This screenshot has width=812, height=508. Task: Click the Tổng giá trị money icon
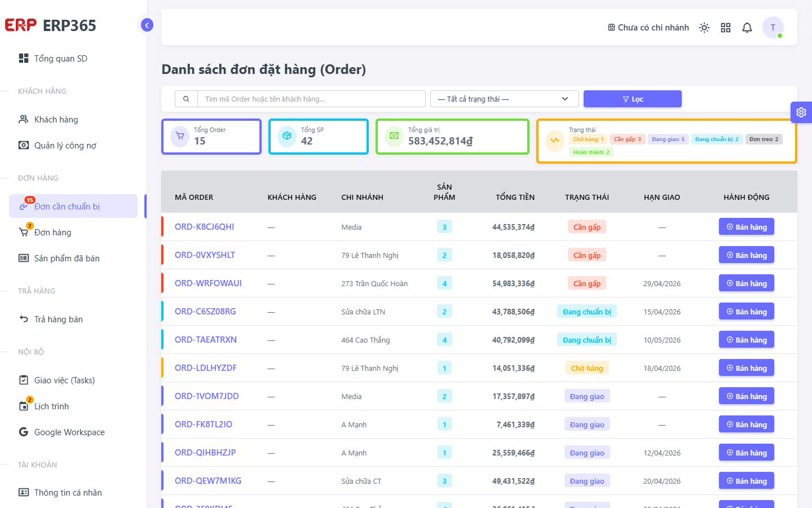[x=394, y=136]
